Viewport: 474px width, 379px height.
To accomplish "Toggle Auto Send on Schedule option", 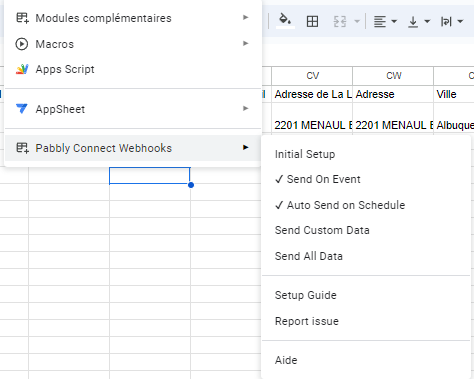I will 366,205.
